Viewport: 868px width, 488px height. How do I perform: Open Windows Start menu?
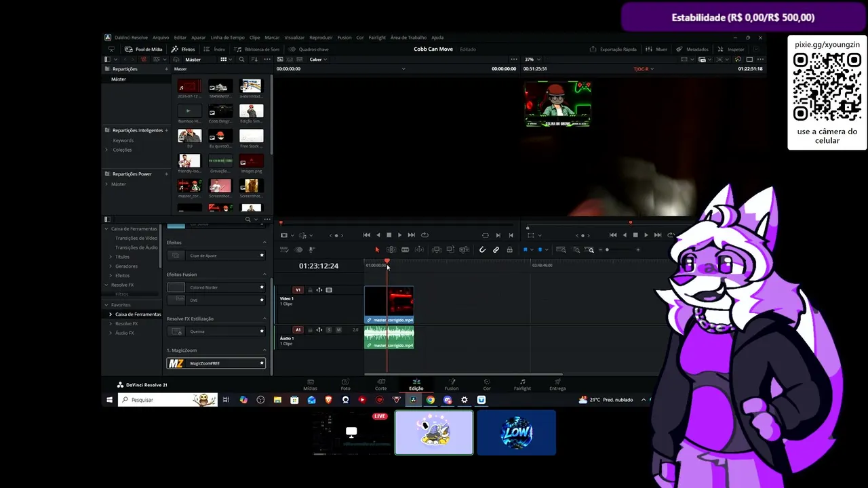[x=109, y=400]
